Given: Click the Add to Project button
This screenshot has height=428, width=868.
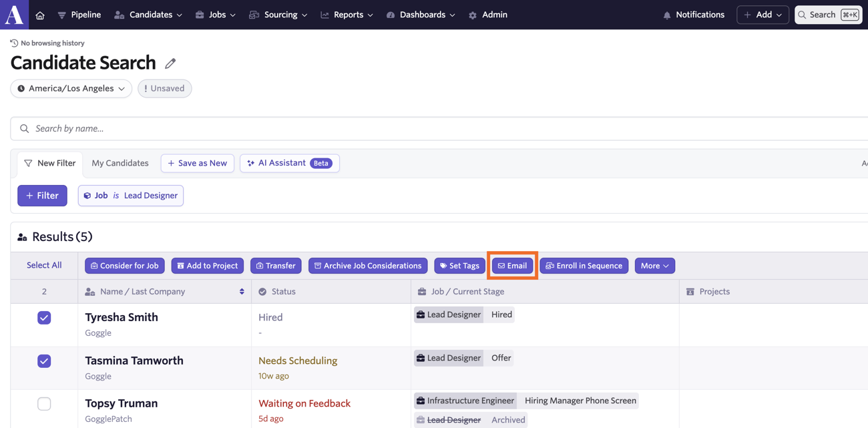Looking at the screenshot, I should pyautogui.click(x=208, y=266).
